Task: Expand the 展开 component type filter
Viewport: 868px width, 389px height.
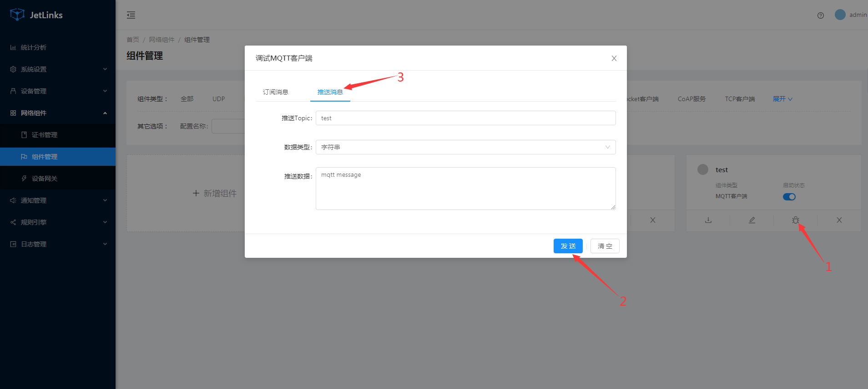Action: pyautogui.click(x=782, y=99)
